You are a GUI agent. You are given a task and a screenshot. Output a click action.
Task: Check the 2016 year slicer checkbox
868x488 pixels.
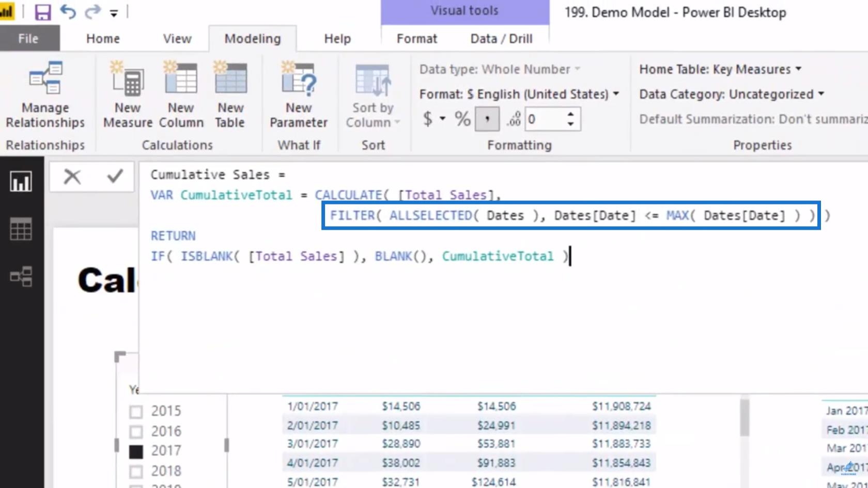[x=136, y=432]
